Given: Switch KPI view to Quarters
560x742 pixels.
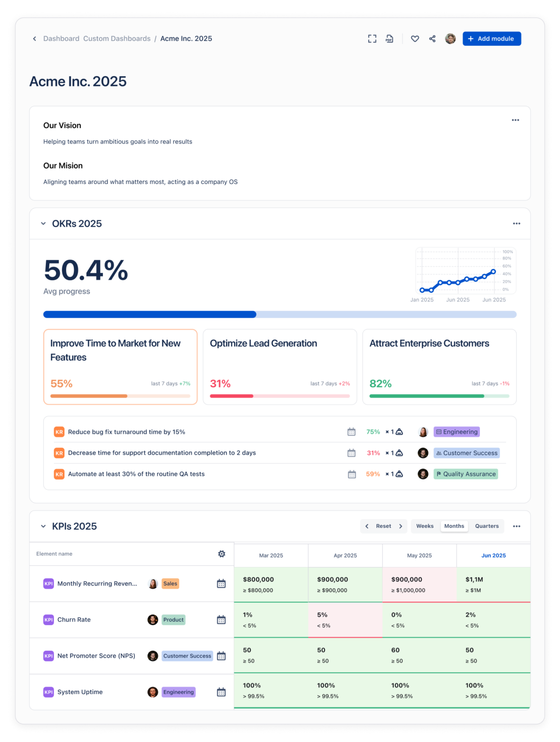Looking at the screenshot, I should (487, 527).
